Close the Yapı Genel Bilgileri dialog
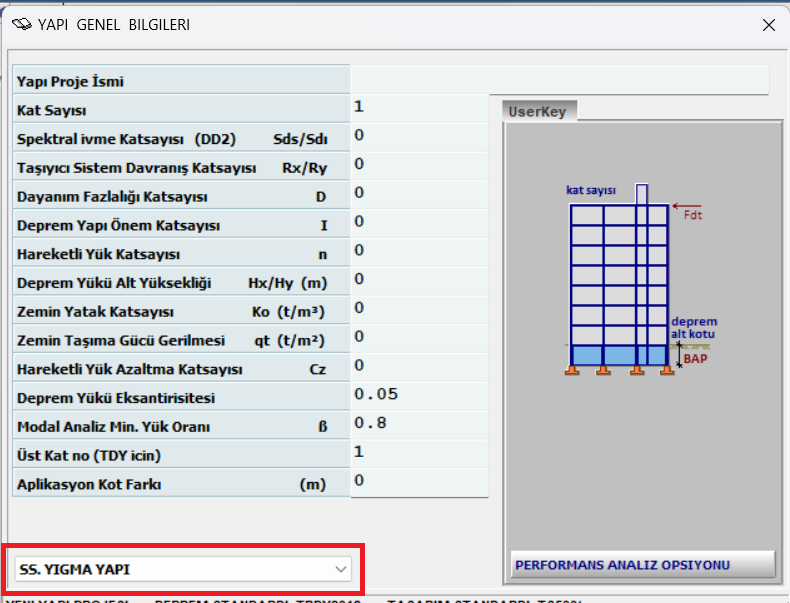 tap(768, 25)
